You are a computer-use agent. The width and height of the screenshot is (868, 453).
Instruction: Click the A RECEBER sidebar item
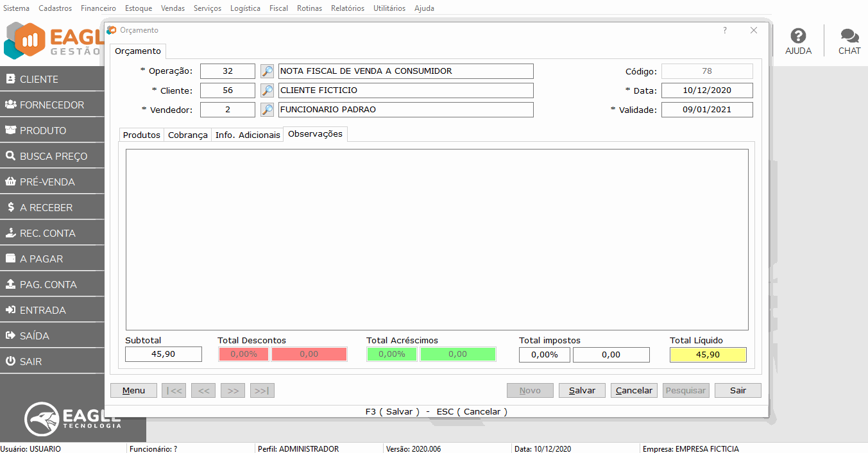52,207
